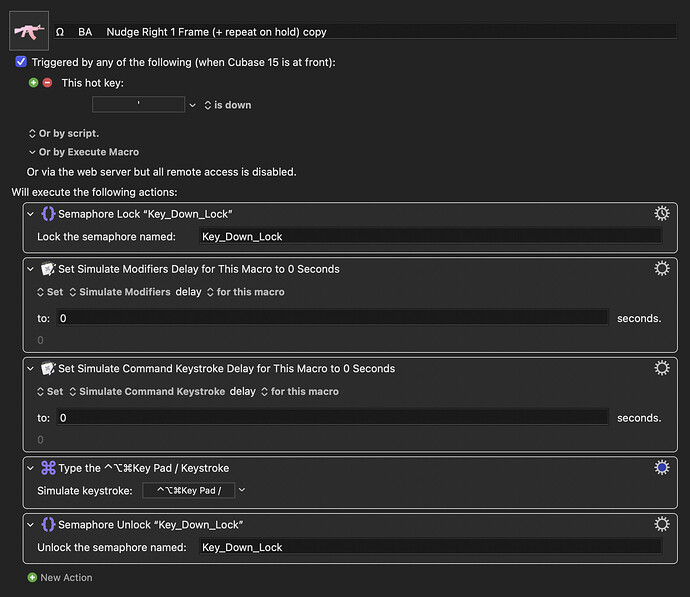This screenshot has height=597, width=690.
Task: Collapse the Simulate Command Keystroke Delay action
Action: click(x=30, y=369)
